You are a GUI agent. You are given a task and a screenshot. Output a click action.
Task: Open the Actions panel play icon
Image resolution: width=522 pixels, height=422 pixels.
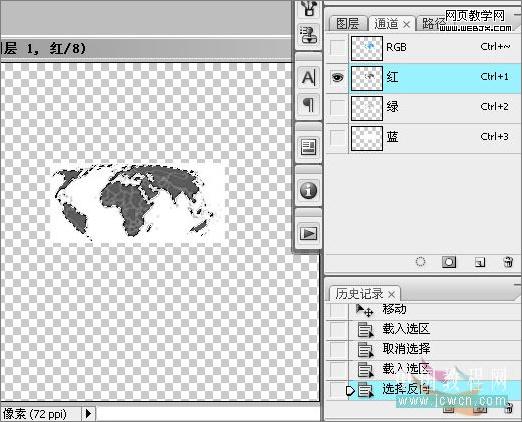(309, 233)
